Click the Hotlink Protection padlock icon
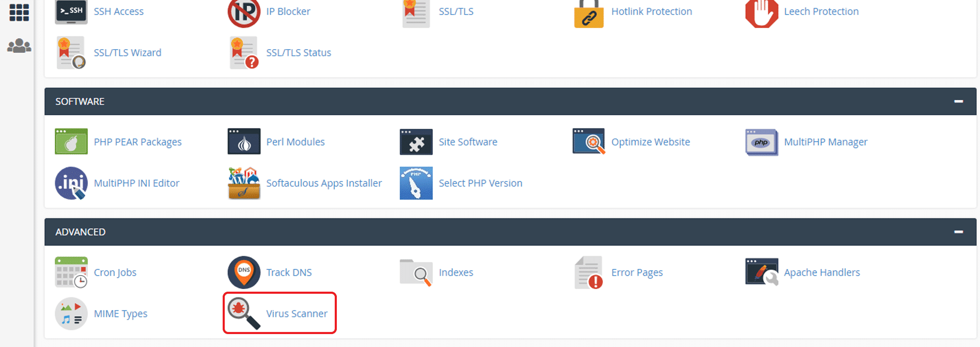 point(588,13)
